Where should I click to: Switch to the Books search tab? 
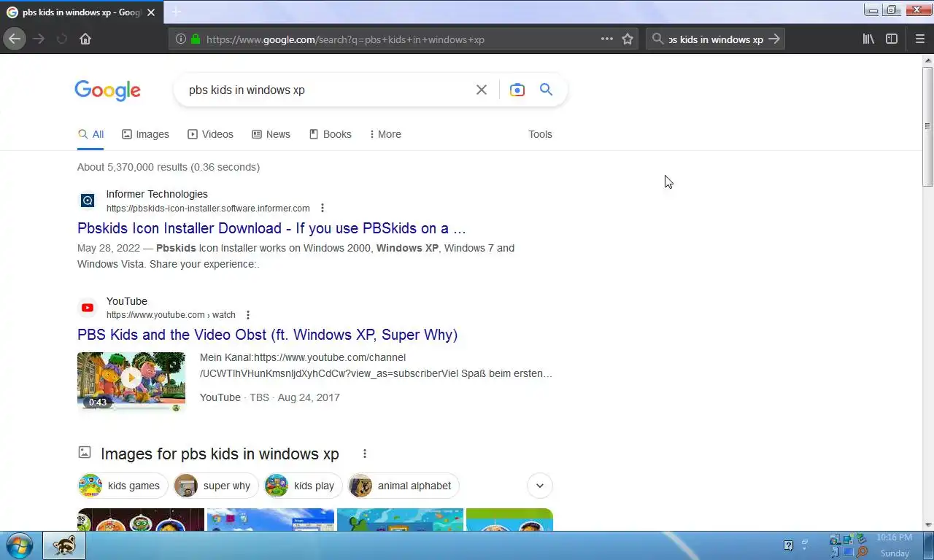[330, 134]
